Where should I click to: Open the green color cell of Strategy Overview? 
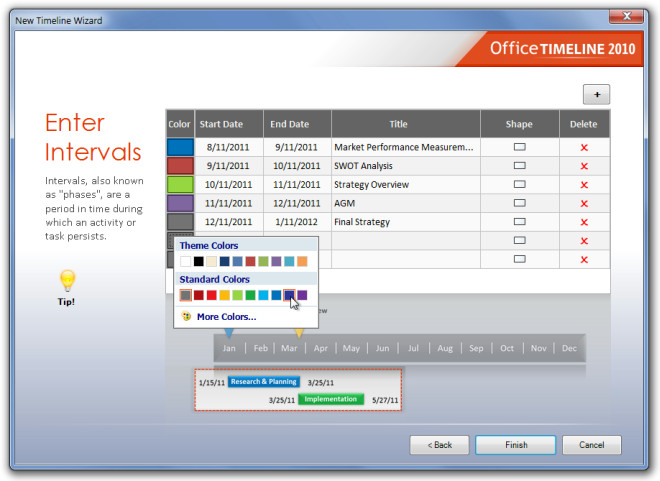pos(180,184)
